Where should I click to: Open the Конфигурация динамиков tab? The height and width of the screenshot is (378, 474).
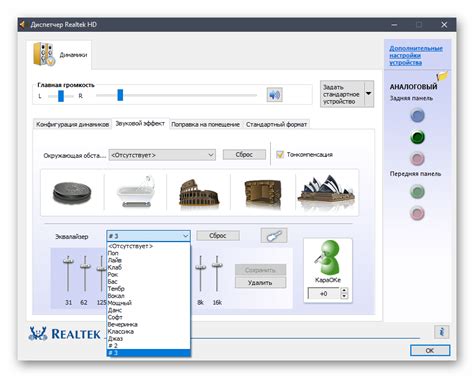point(72,124)
